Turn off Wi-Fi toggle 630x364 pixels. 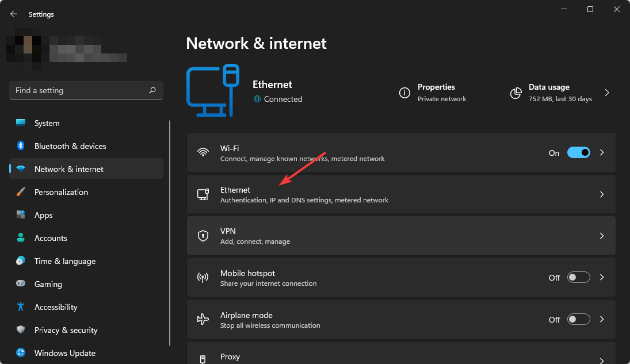579,152
